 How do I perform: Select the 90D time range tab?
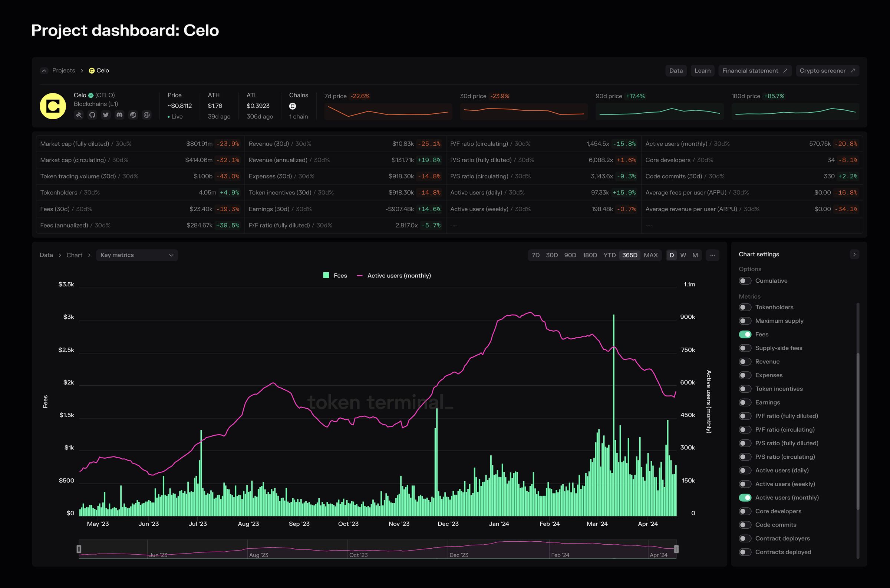pyautogui.click(x=570, y=255)
